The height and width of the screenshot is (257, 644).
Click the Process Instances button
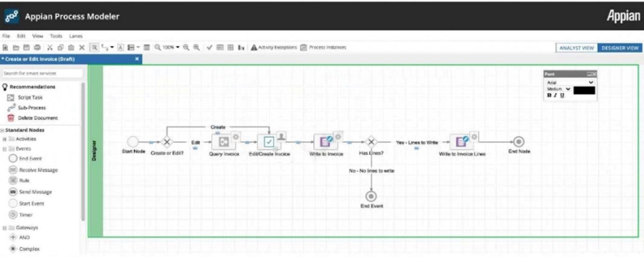click(x=323, y=48)
